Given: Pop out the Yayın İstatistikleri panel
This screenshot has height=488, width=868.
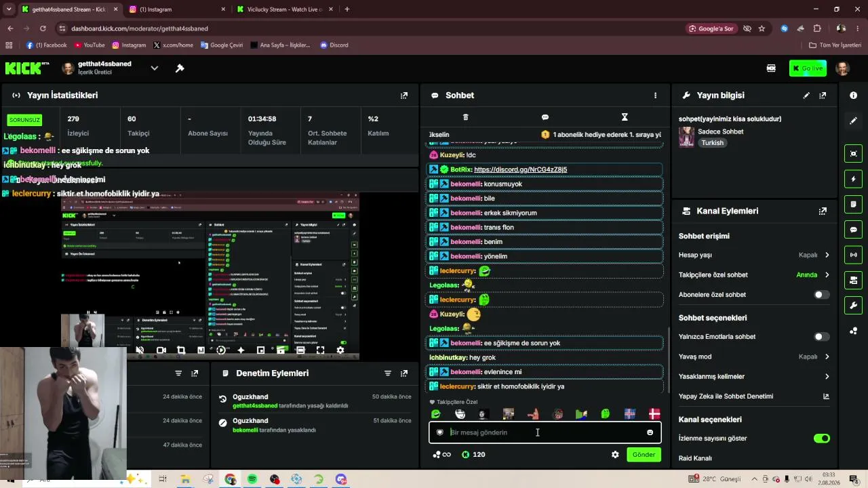Looking at the screenshot, I should [404, 96].
